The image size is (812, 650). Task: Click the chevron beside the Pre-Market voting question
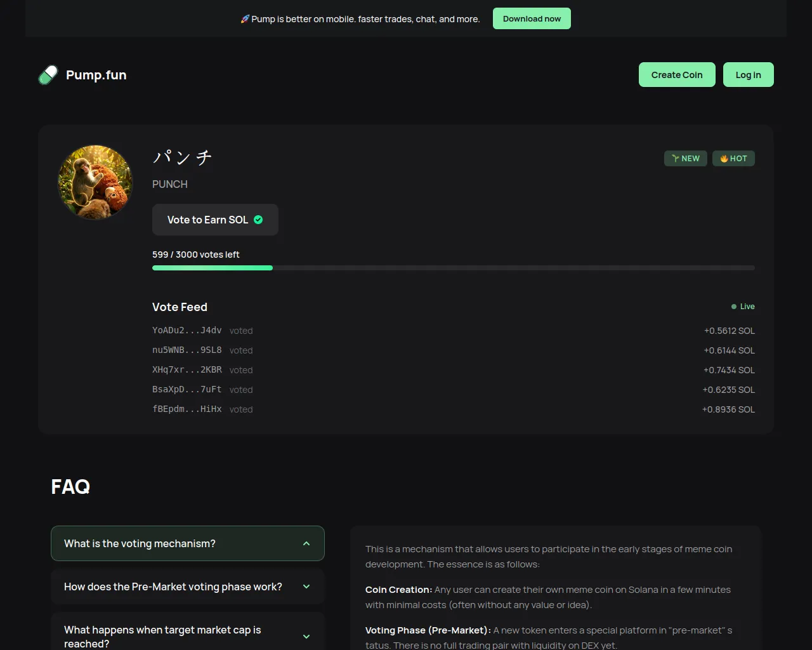pyautogui.click(x=306, y=587)
